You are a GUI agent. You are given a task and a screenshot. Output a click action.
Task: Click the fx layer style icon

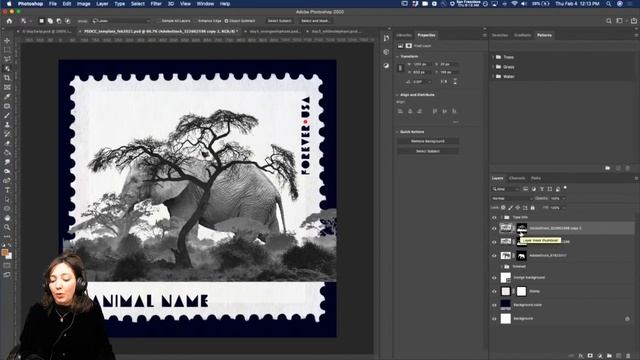point(581,356)
